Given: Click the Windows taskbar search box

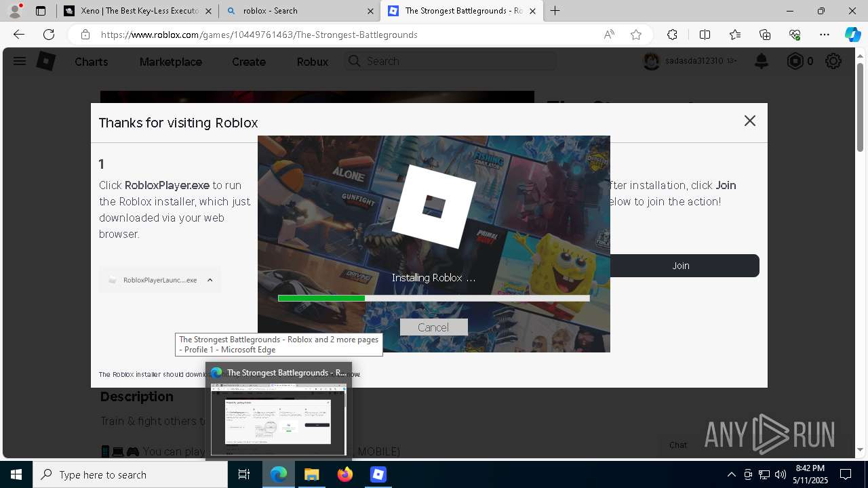Looking at the screenshot, I should point(130,474).
